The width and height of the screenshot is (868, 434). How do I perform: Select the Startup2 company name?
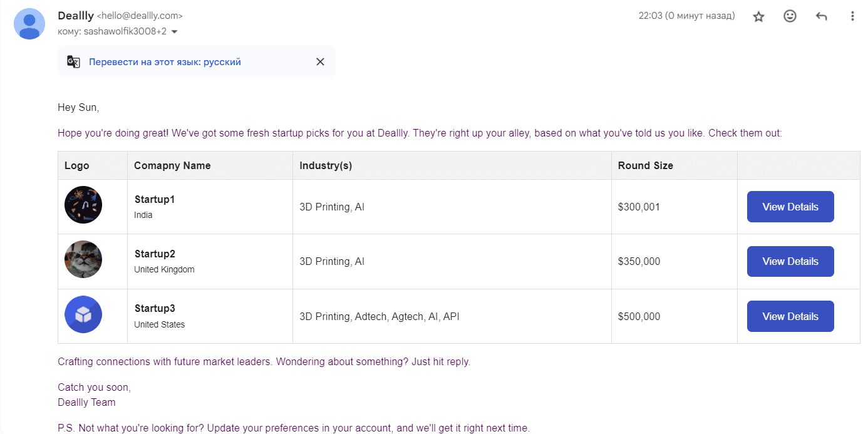[155, 254]
